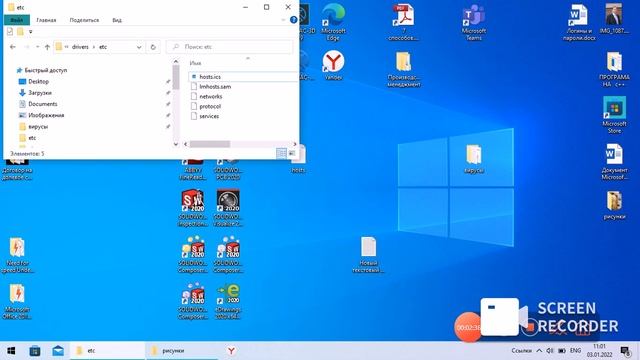
Task: Select вирусы folder in navigation pane
Action: (38, 127)
